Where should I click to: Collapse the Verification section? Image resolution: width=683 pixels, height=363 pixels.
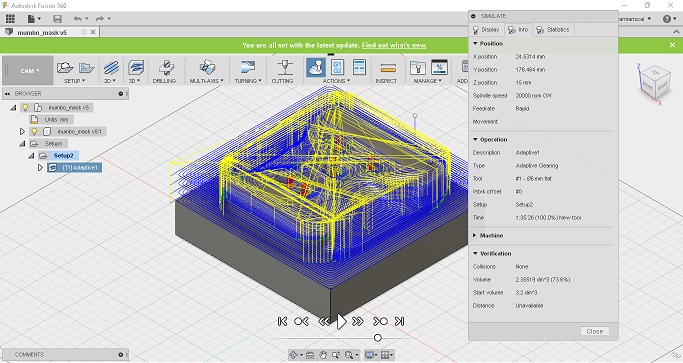[x=475, y=253]
